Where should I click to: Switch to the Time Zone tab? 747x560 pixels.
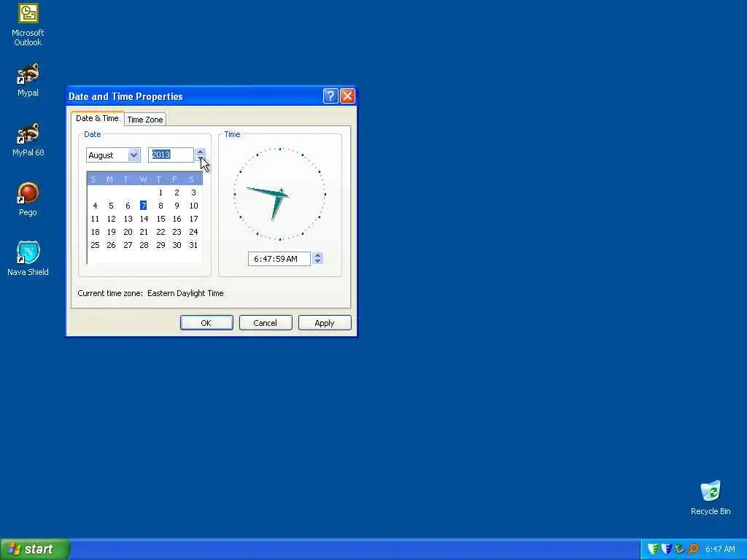coord(145,120)
